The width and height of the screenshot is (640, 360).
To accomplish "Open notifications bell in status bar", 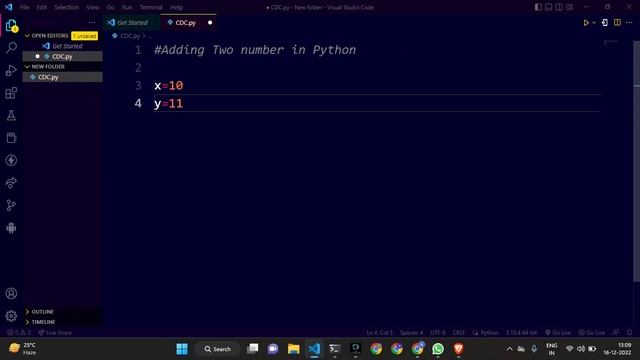I will click(629, 333).
